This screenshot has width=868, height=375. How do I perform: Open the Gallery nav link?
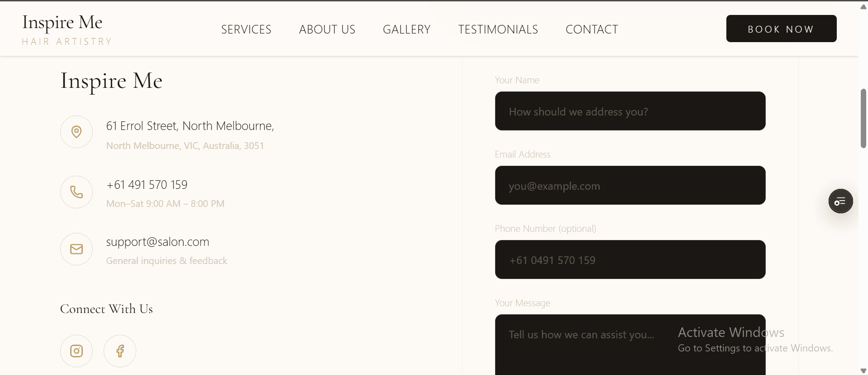pyautogui.click(x=406, y=29)
